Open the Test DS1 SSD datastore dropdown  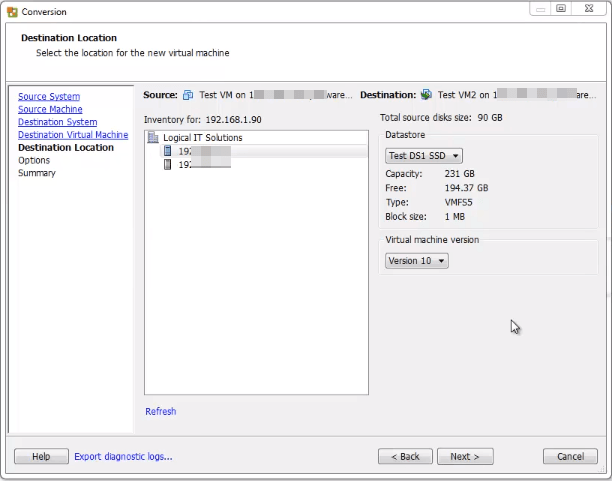[423, 156]
